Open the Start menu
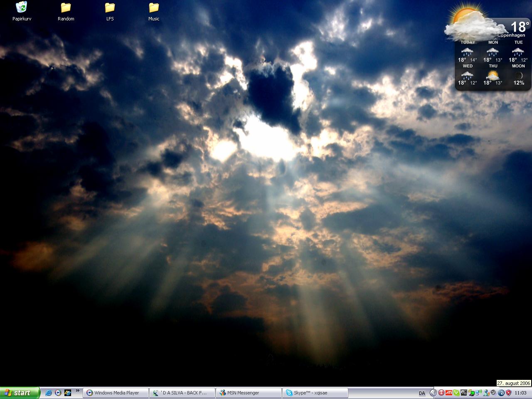 coord(20,393)
